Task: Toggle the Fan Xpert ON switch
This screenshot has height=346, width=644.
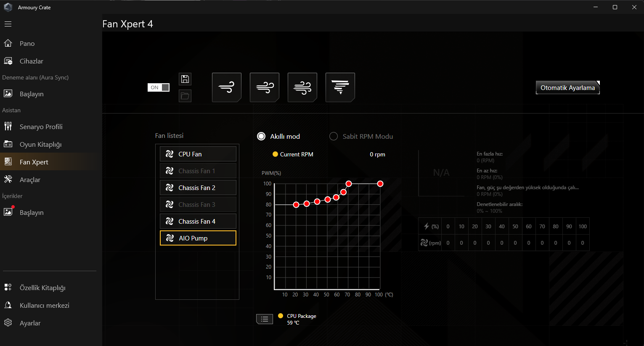Action: 159,87
